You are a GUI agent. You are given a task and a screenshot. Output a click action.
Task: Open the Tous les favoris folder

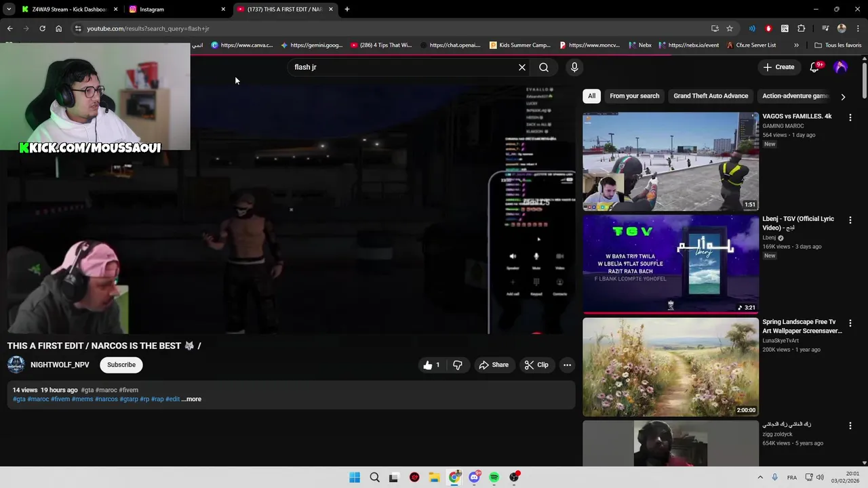tap(838, 45)
